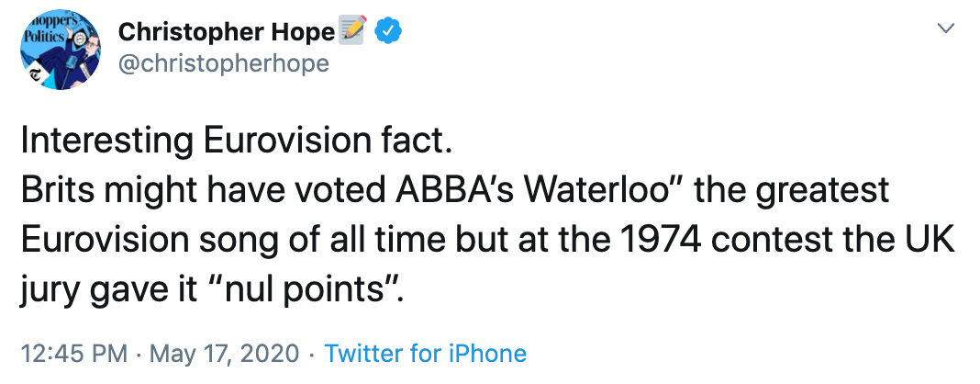The image size is (980, 384).
Task: Open the Twitter for iPhone source link
Action: click(426, 354)
